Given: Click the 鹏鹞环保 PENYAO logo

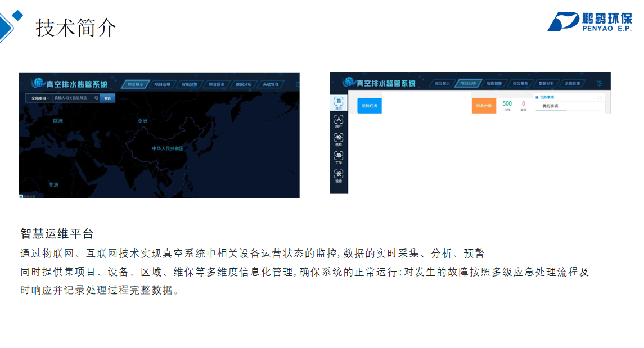Looking at the screenshot, I should (x=589, y=21).
